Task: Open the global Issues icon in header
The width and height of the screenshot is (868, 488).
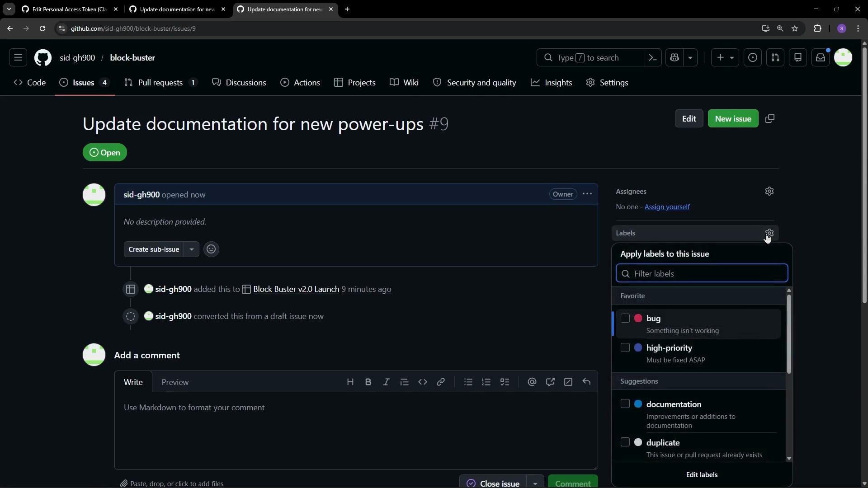Action: pyautogui.click(x=753, y=58)
